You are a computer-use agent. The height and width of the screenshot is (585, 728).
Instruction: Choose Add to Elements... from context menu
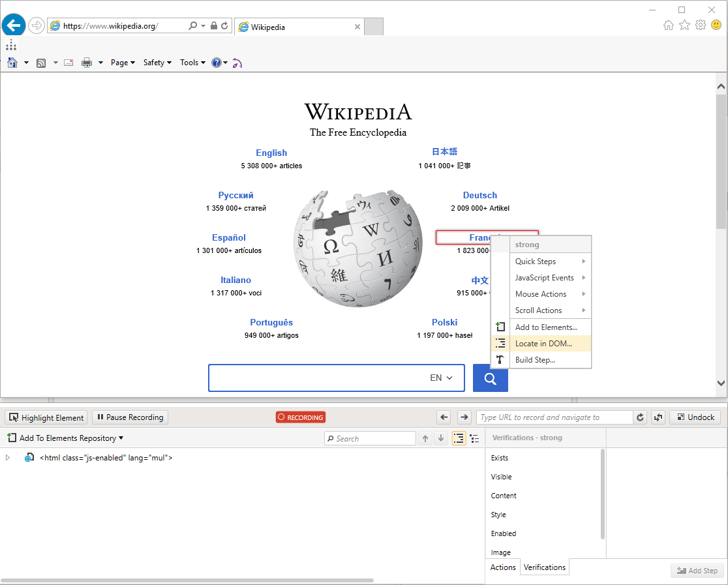(541, 327)
